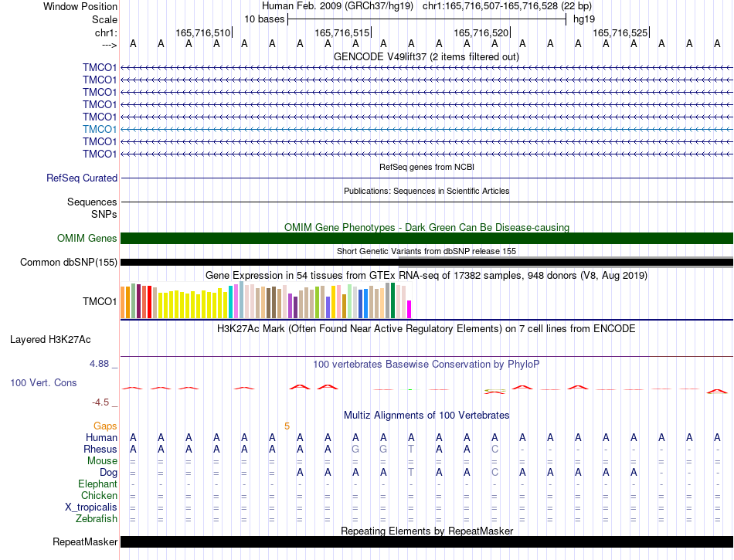Click the X_tropicalis alignment label
This screenshot has width=734, height=560.
[x=91, y=507]
